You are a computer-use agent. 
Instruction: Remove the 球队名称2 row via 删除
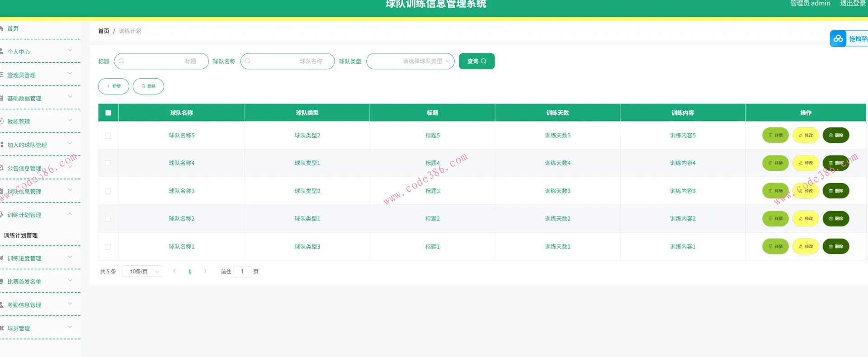coord(836,219)
